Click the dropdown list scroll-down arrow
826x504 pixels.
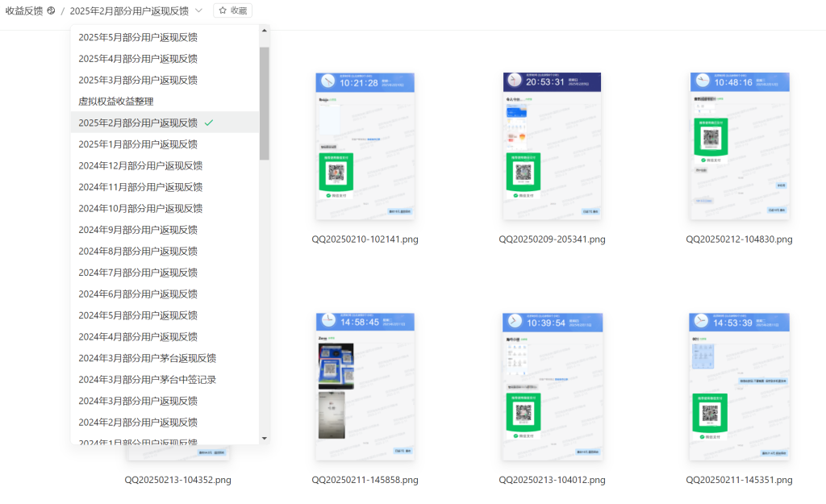point(265,438)
